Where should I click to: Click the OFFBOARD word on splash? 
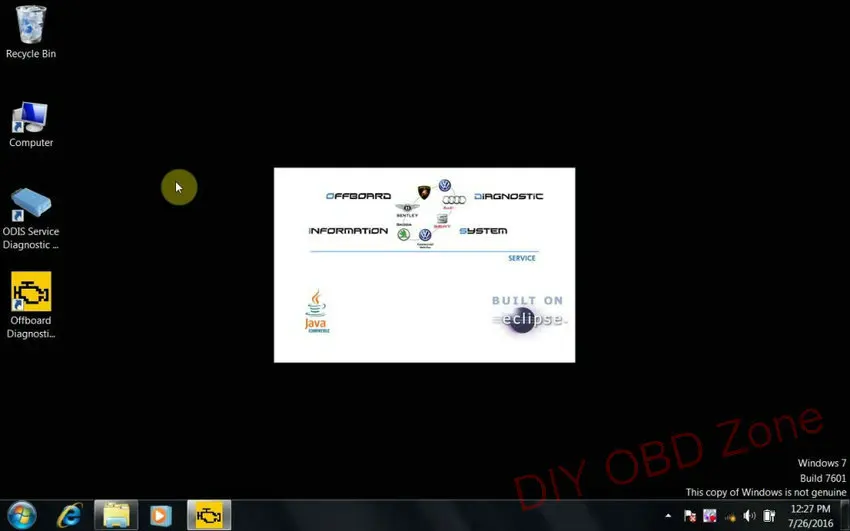click(358, 196)
